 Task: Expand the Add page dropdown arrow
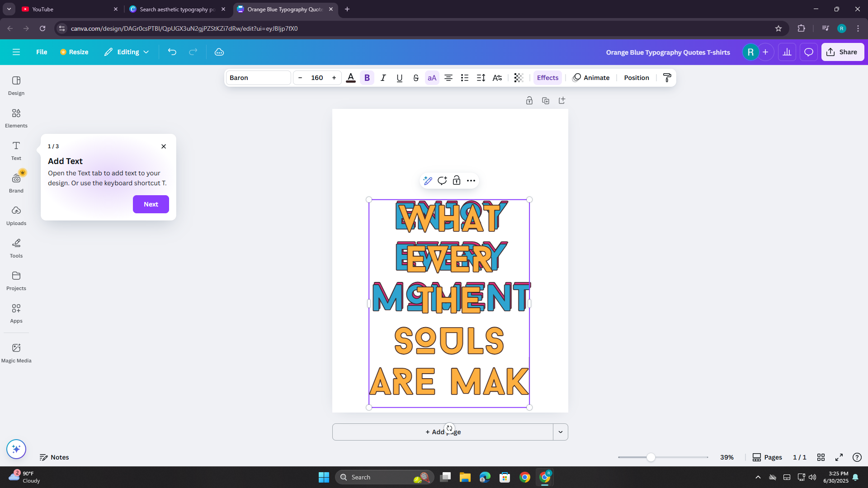[561, 432]
